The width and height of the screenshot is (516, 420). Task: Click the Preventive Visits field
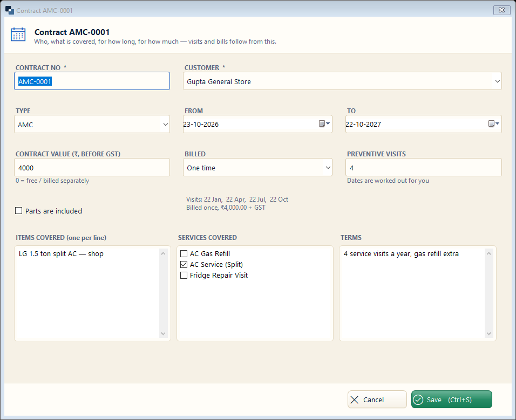424,168
